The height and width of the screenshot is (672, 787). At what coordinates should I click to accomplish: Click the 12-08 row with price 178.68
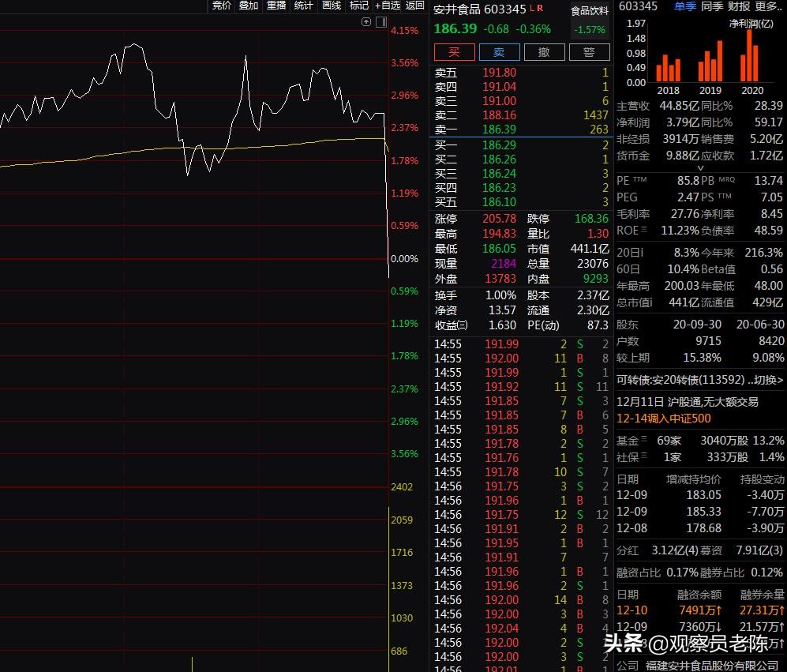tap(700, 527)
